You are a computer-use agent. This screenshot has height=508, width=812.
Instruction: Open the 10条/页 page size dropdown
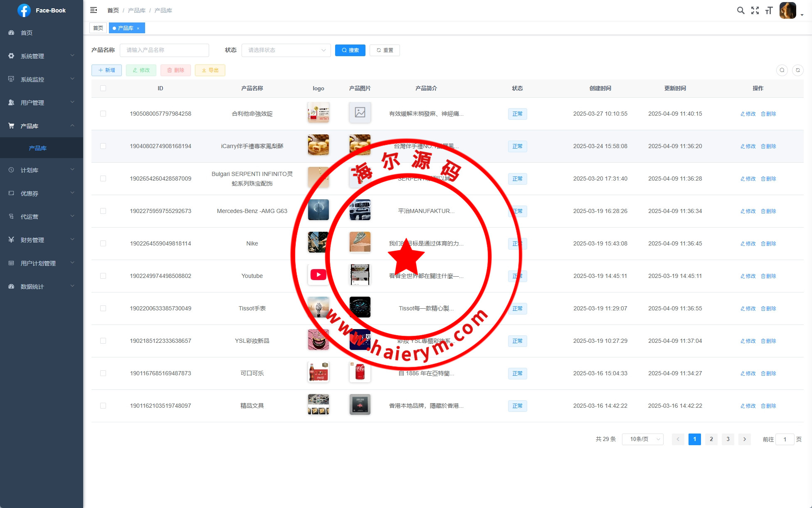(x=642, y=439)
